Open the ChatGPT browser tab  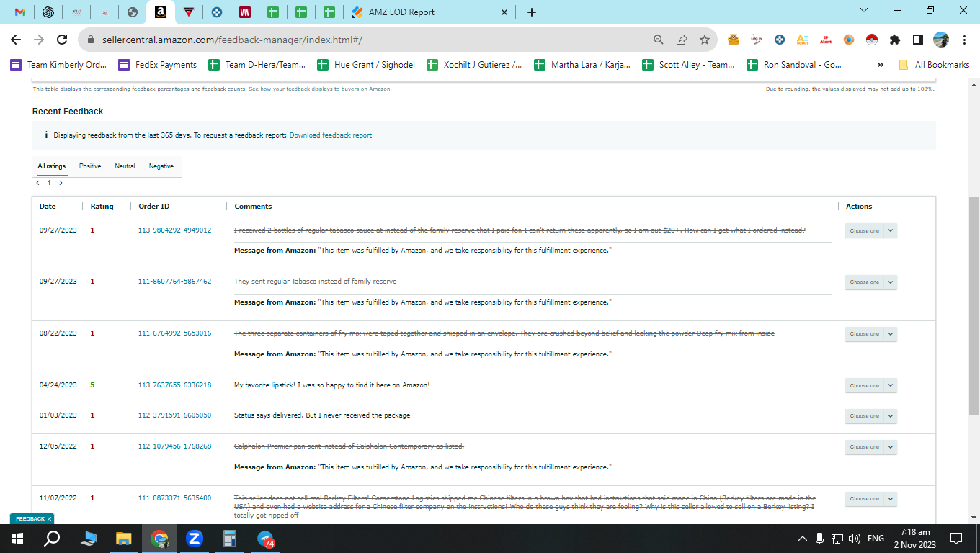(x=48, y=12)
